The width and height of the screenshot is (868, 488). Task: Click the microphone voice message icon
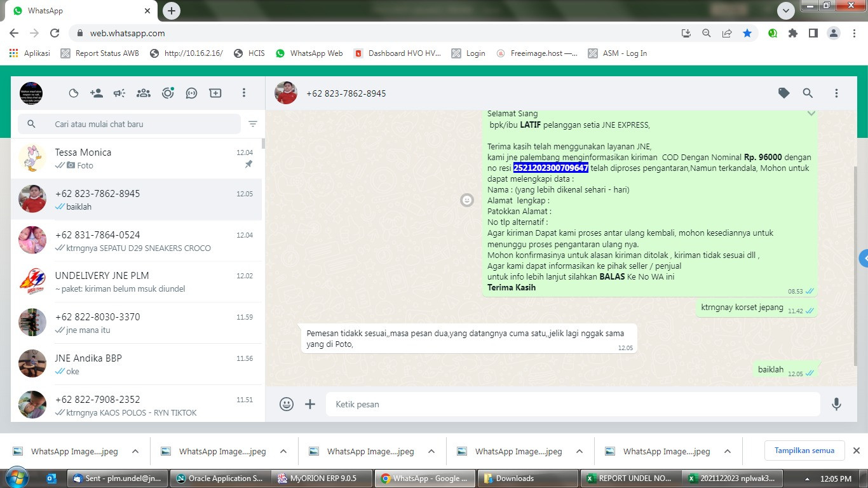836,404
